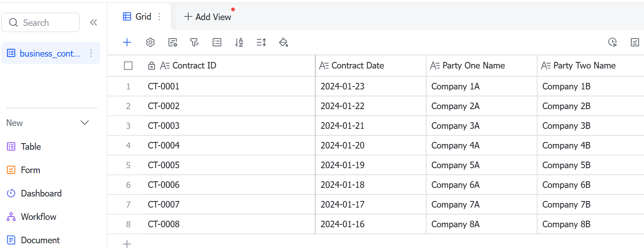Click the blue plus icon in toolbar

coord(127,42)
